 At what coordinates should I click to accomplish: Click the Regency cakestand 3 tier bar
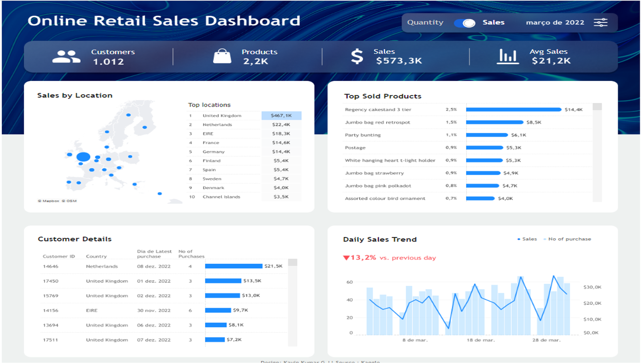coord(513,109)
